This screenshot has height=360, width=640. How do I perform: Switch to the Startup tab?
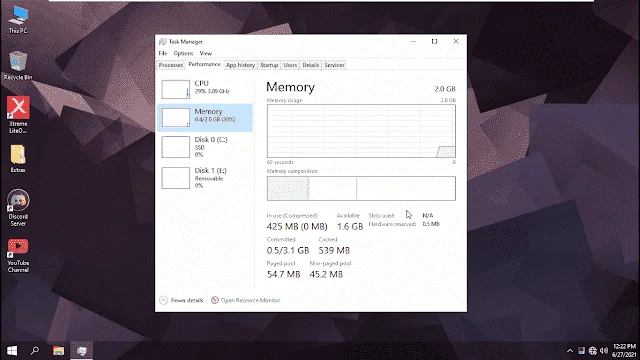click(269, 65)
